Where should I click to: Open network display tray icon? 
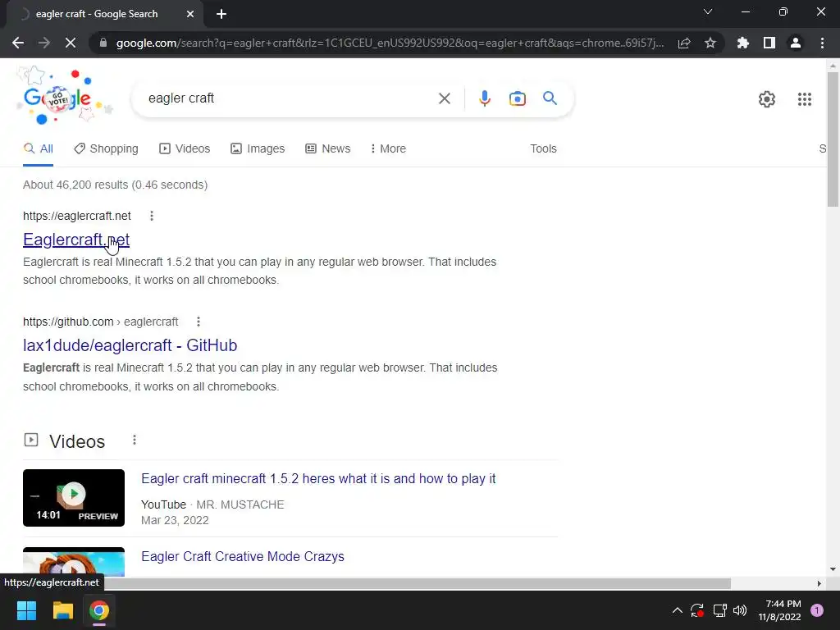point(719,610)
